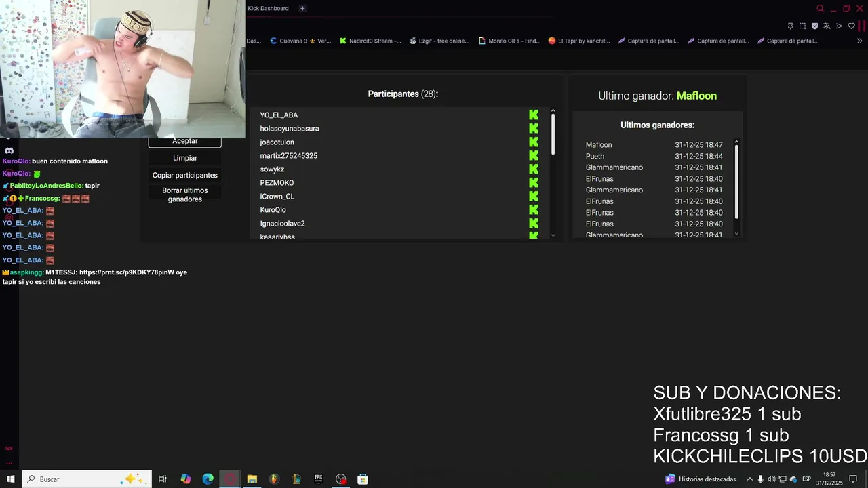Click the heart bookmark icon
Screen dimensions: 868x488
[851, 26]
